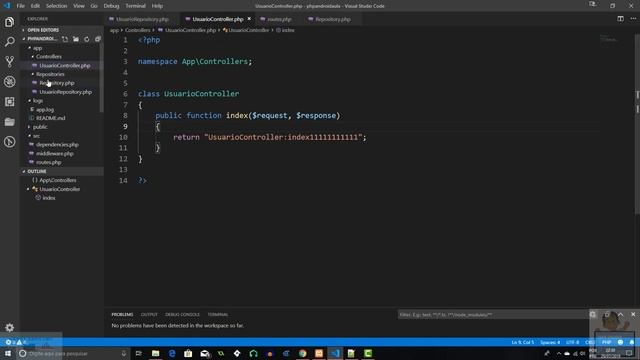Split the editor to the right

click(620, 19)
